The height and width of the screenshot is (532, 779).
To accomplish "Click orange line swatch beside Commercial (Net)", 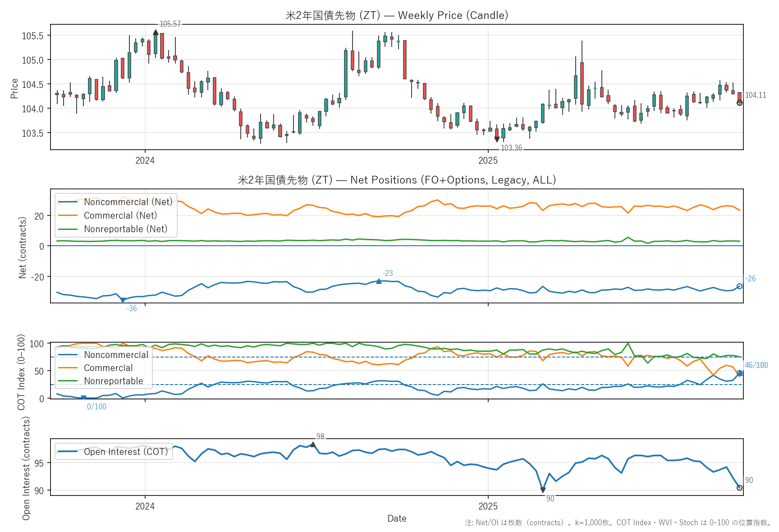I will [x=68, y=216].
